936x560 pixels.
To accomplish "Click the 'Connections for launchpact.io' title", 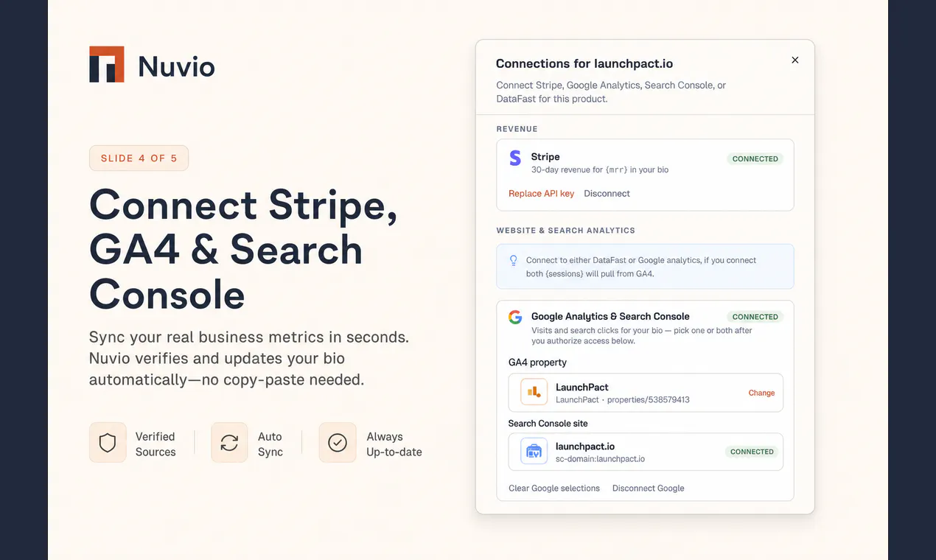I will click(x=584, y=64).
